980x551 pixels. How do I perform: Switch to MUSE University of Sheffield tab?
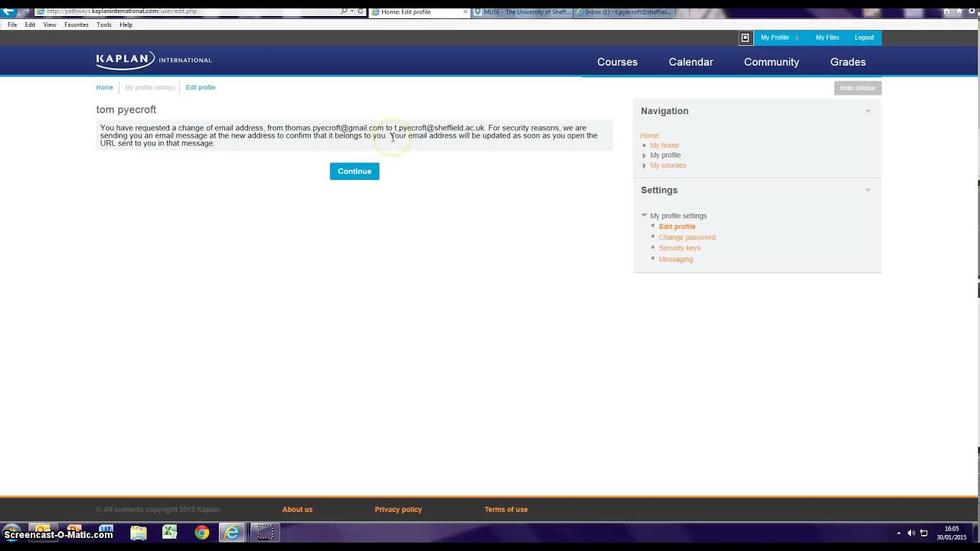522,12
